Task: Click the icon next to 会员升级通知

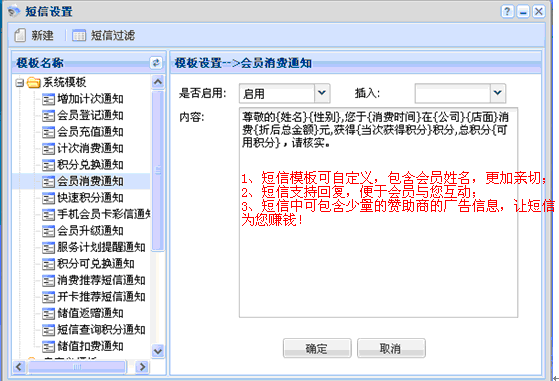Action: click(x=48, y=231)
